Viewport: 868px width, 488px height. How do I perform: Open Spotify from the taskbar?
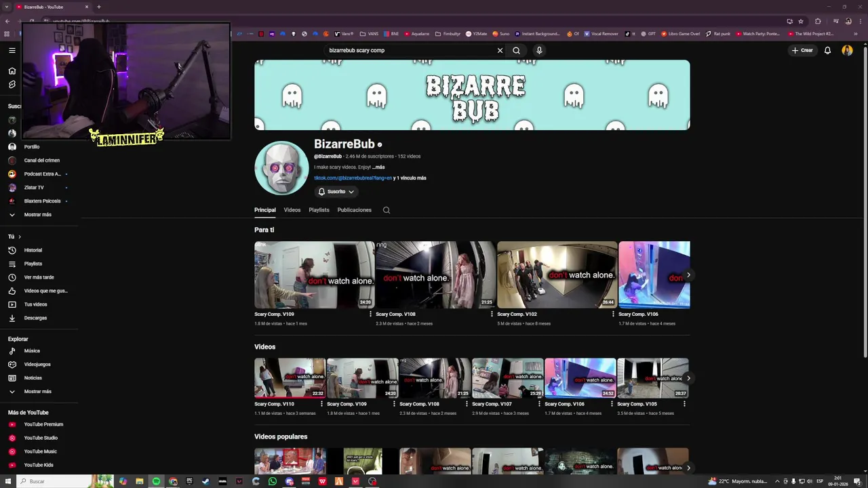point(156,481)
